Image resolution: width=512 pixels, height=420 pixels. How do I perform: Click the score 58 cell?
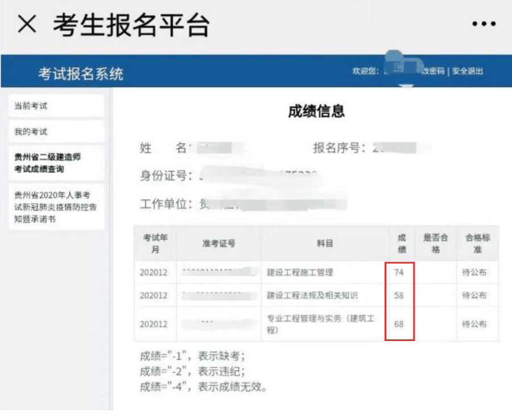pyautogui.click(x=399, y=296)
